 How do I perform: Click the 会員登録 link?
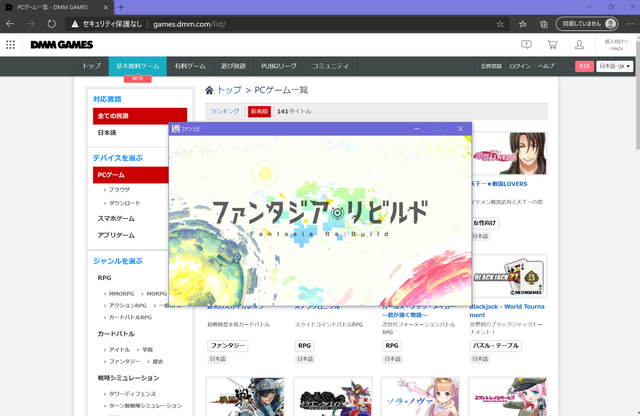click(491, 66)
